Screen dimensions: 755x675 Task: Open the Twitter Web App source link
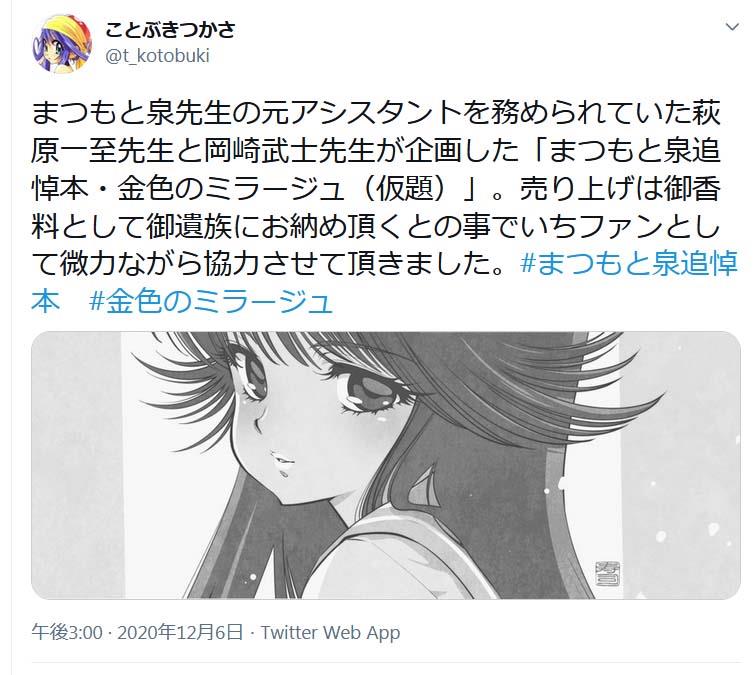pyautogui.click(x=330, y=632)
